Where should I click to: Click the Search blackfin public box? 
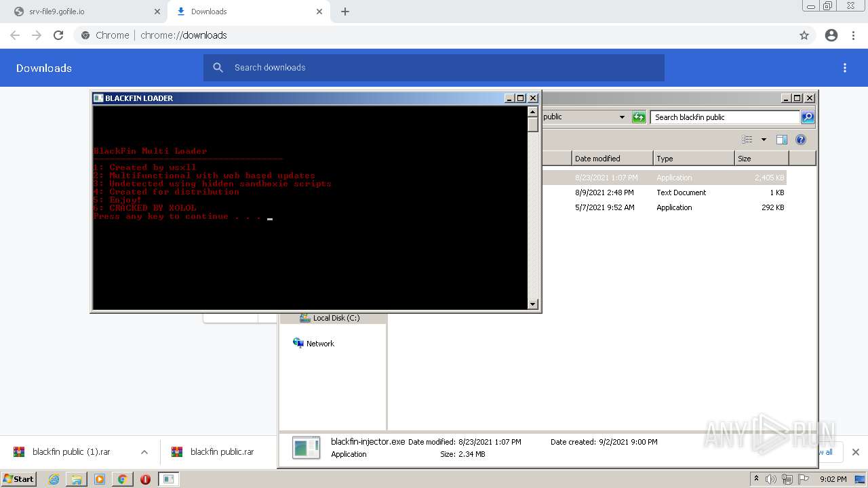725,117
